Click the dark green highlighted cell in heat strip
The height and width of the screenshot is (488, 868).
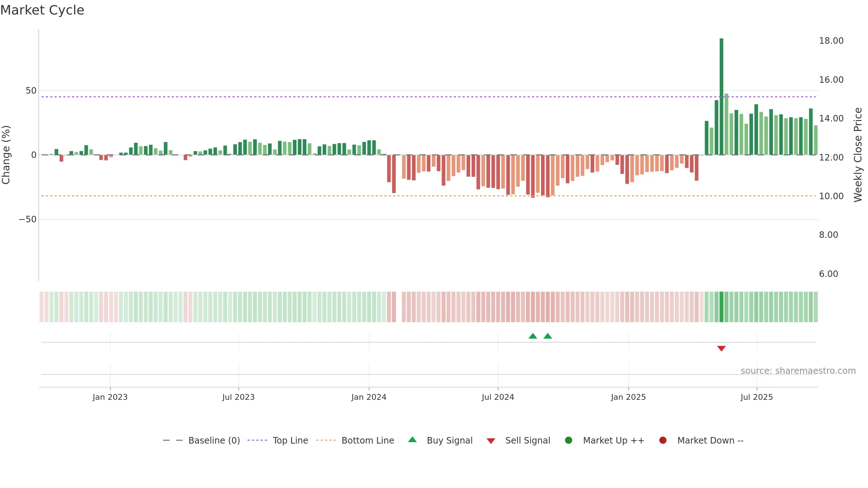point(722,307)
